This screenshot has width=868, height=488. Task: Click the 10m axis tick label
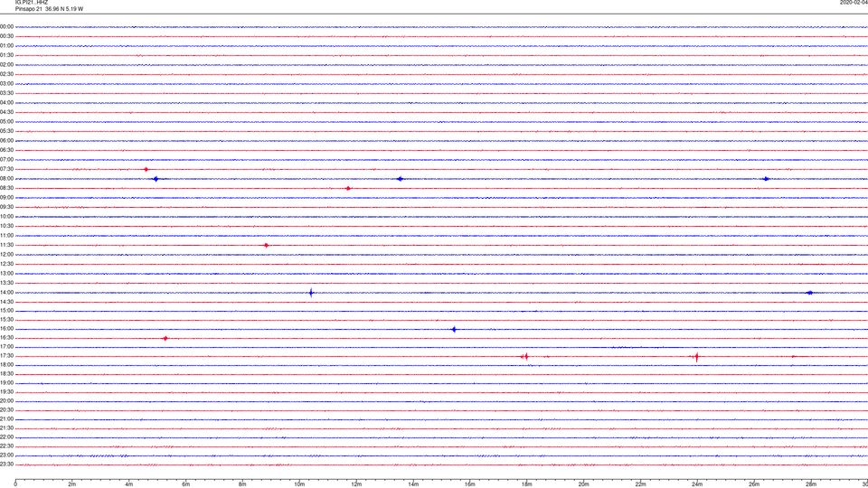coord(299,484)
